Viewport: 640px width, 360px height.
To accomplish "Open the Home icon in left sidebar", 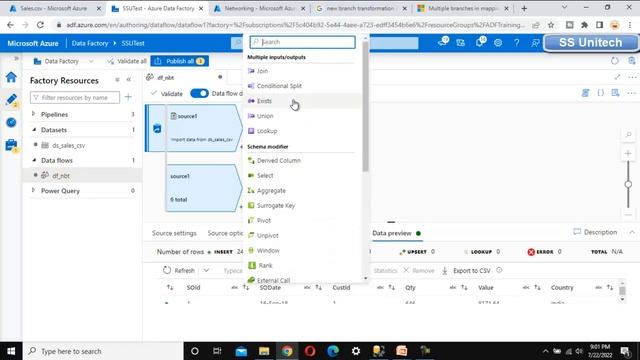I will click(11, 77).
